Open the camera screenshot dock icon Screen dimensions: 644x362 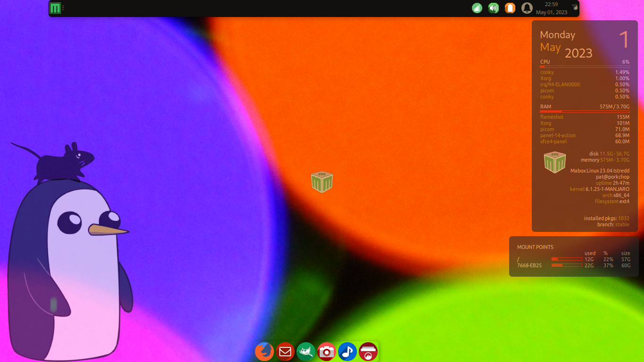[327, 352]
